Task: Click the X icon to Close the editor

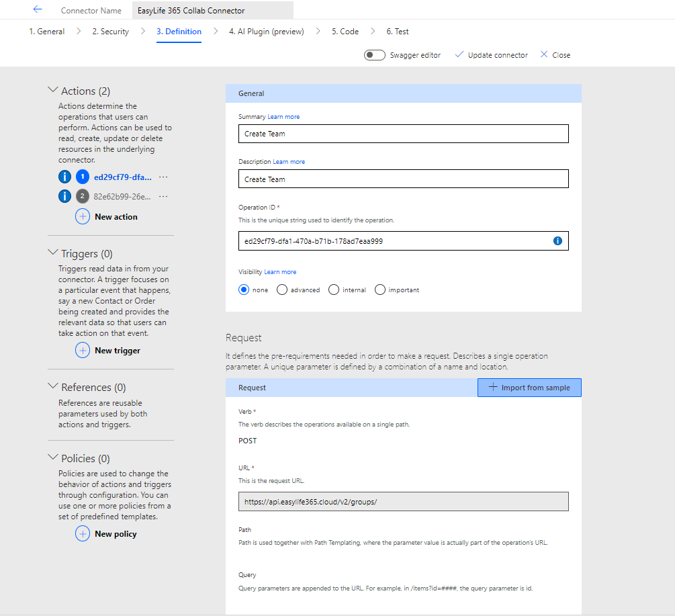Action: coord(543,54)
